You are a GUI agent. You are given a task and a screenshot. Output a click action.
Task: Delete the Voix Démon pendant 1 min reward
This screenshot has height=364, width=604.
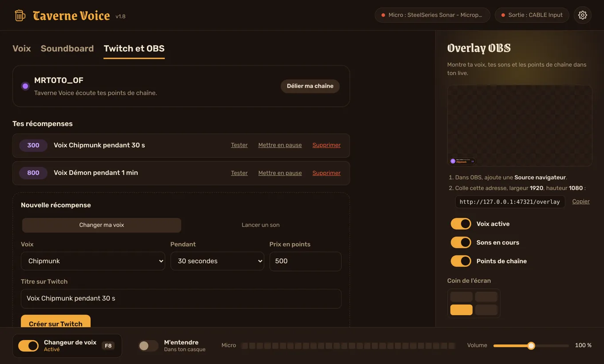pos(326,173)
